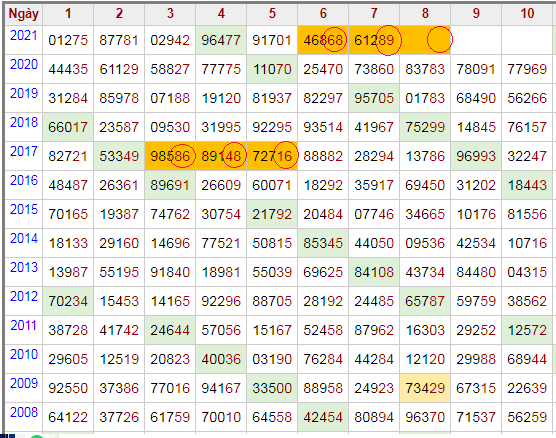Select orange cell 98586 in 2017 row
Viewport: 556px width, 438px height.
click(x=170, y=156)
